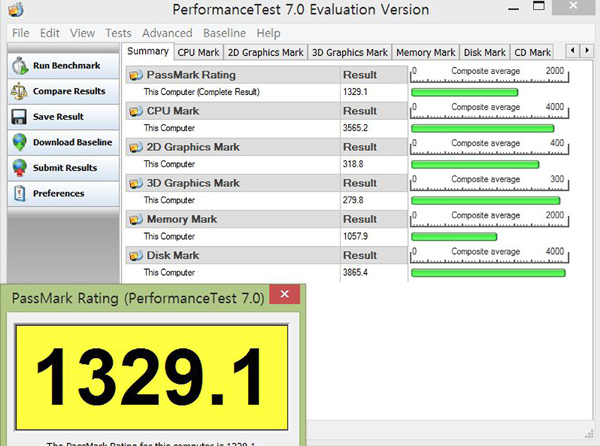Click the icon beside 2D Graphics Mark header
Viewport: 600px width, 446px height.
(x=135, y=147)
